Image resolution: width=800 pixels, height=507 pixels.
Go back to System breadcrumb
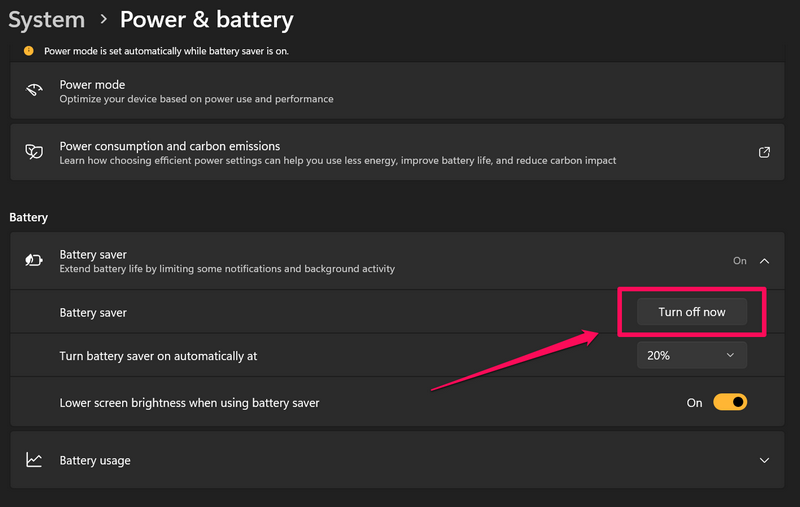click(46, 19)
